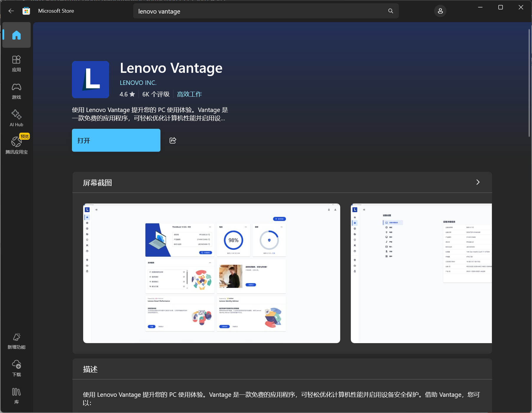This screenshot has height=413, width=532.
Task: Open the first app screenshot thumbnail
Action: tap(212, 273)
